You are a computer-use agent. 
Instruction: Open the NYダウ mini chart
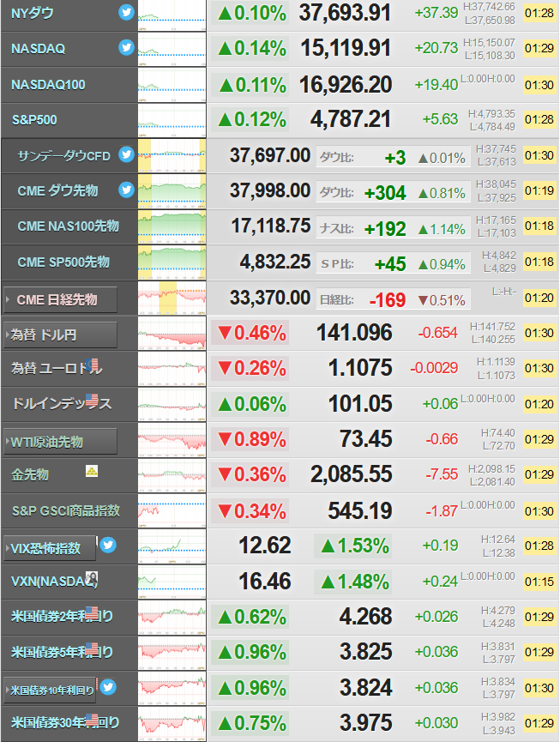tap(172, 15)
